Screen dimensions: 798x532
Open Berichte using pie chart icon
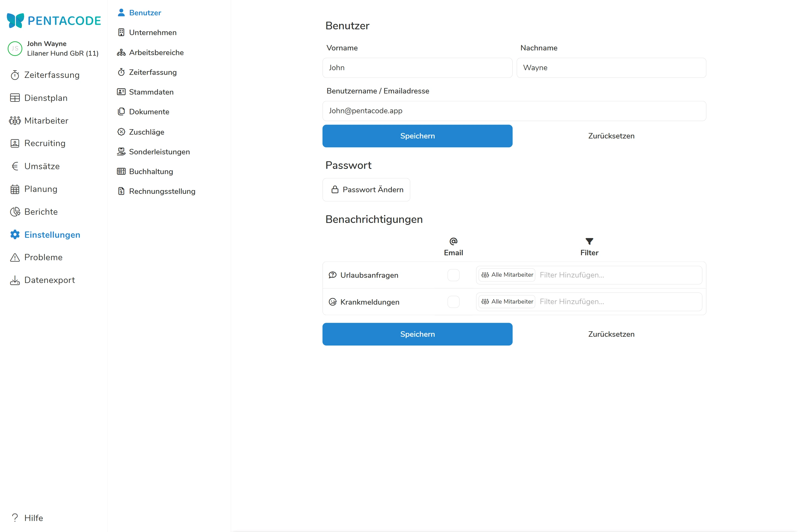[15, 212]
